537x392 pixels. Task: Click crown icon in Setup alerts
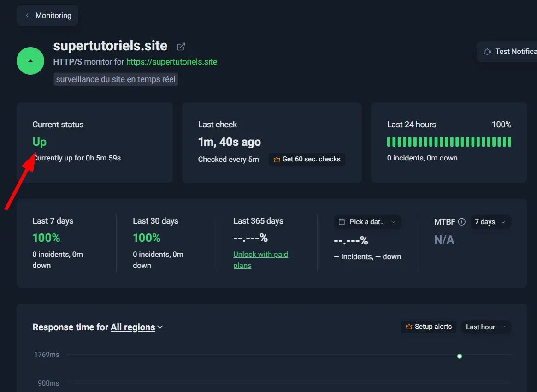click(409, 327)
